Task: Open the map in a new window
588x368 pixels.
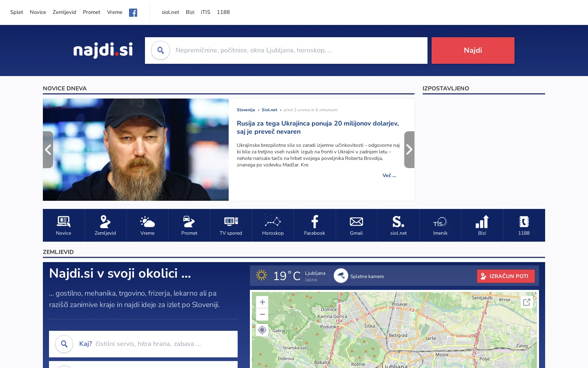Action: tap(527, 302)
